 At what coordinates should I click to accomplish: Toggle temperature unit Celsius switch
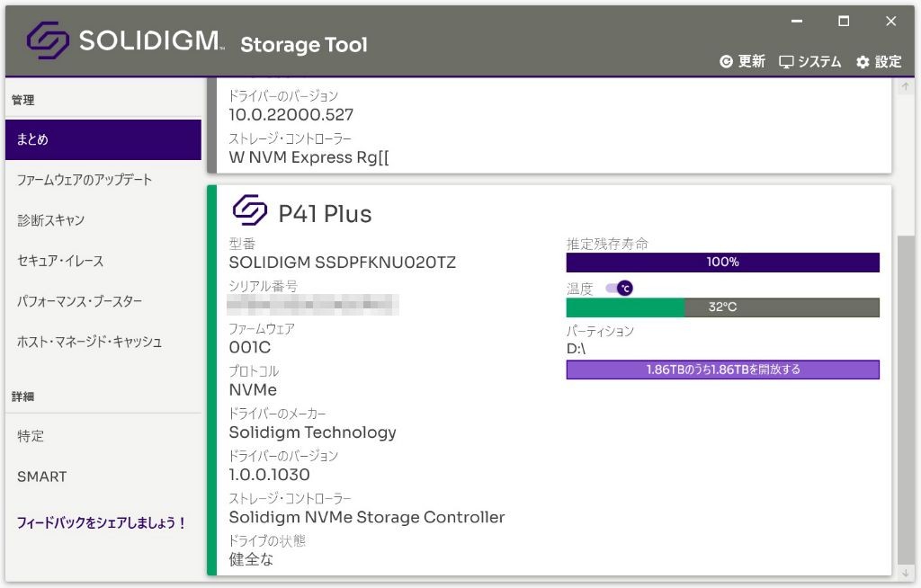pos(619,288)
